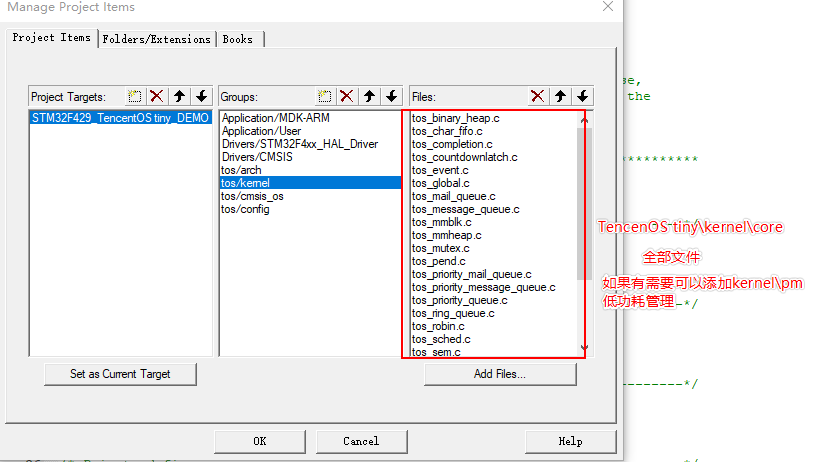Screen dimensions: 826x462
Task: Move group up arrow icon
Action: pyautogui.click(x=369, y=96)
